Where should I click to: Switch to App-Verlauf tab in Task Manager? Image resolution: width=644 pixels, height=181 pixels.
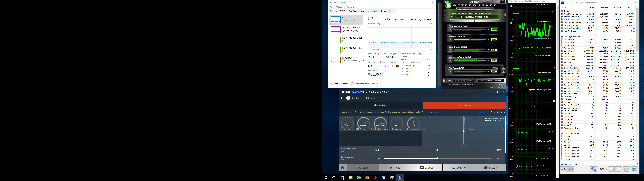tap(354, 11)
